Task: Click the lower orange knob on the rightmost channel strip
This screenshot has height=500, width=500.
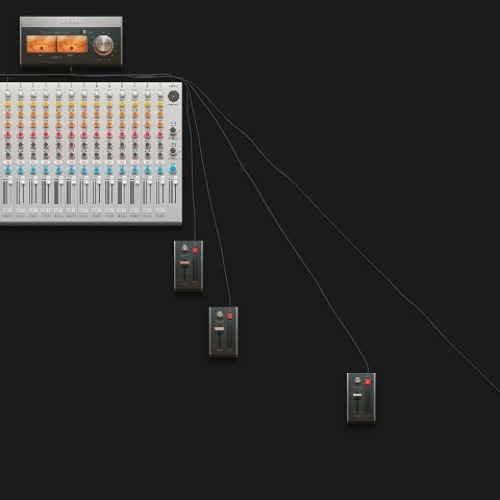Action: pos(160,124)
